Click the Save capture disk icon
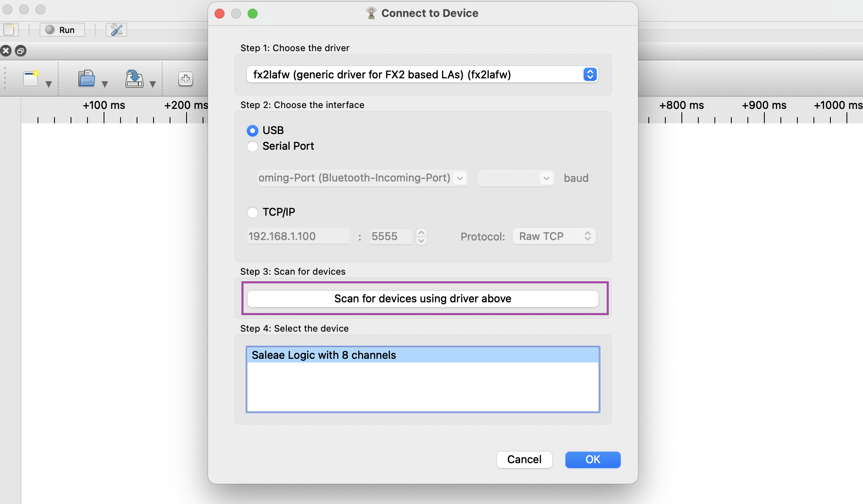 pos(134,78)
